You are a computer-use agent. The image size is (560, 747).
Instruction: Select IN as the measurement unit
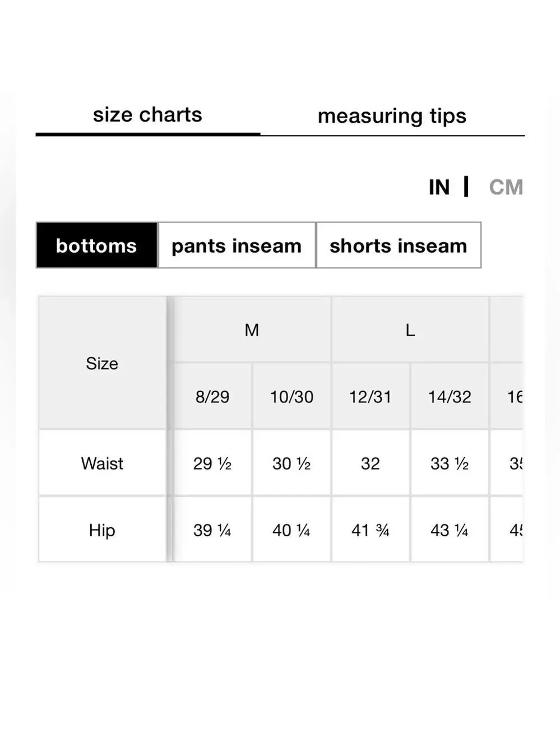439,187
